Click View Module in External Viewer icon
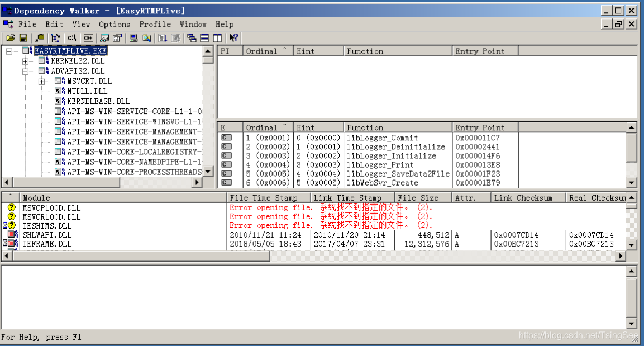The height and width of the screenshot is (346, 644). pos(105,38)
